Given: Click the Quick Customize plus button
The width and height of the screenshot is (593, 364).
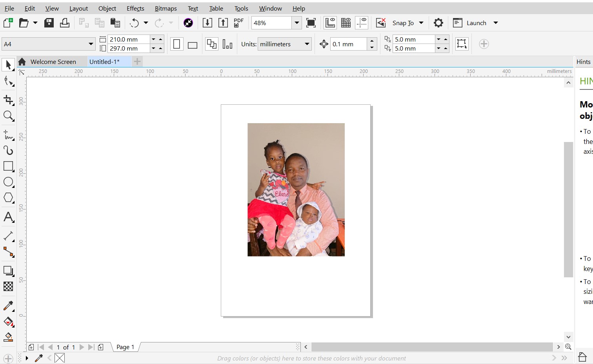Looking at the screenshot, I should pyautogui.click(x=484, y=44).
